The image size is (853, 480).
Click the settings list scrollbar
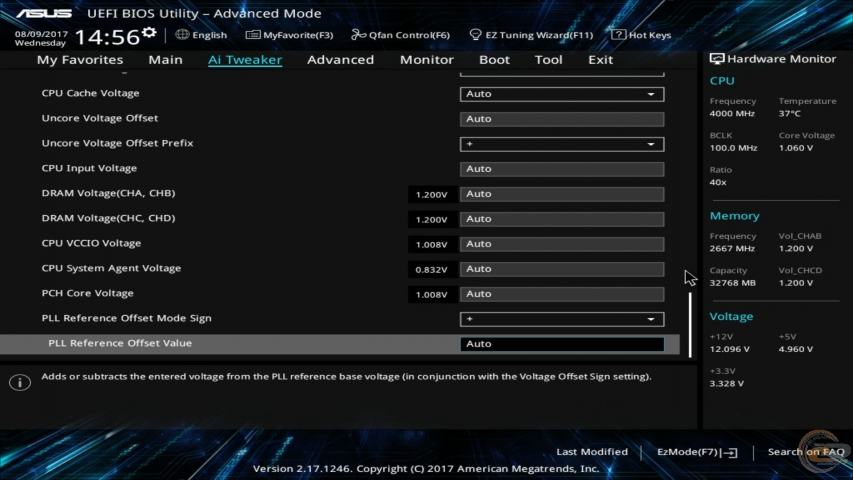[x=690, y=325]
